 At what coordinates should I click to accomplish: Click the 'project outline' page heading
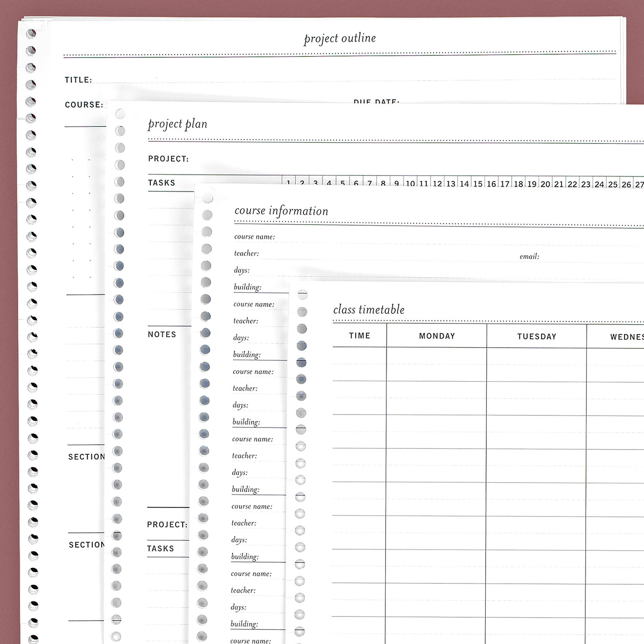click(x=340, y=39)
